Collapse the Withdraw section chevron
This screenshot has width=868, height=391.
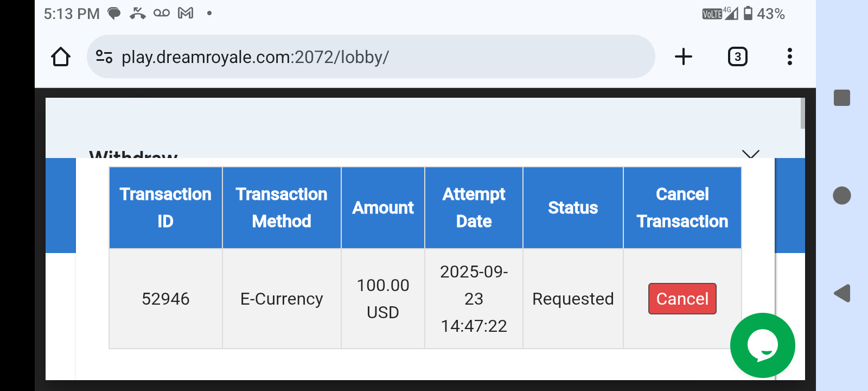(x=750, y=154)
